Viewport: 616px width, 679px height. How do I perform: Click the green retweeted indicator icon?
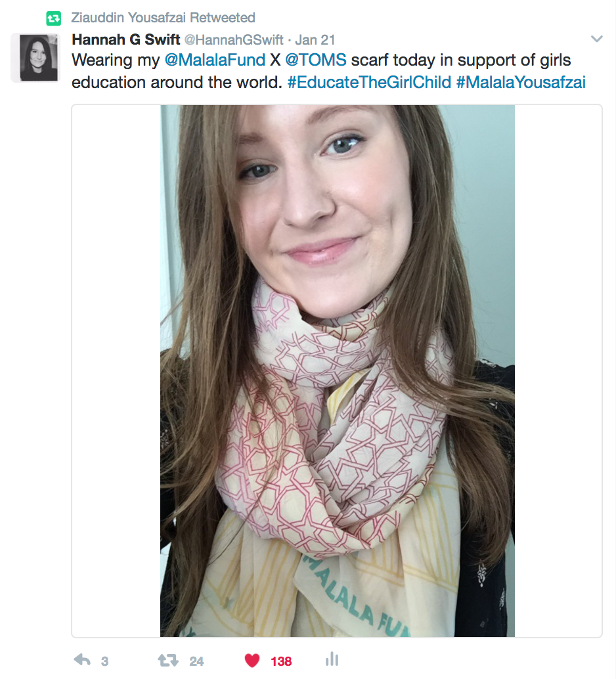54,18
